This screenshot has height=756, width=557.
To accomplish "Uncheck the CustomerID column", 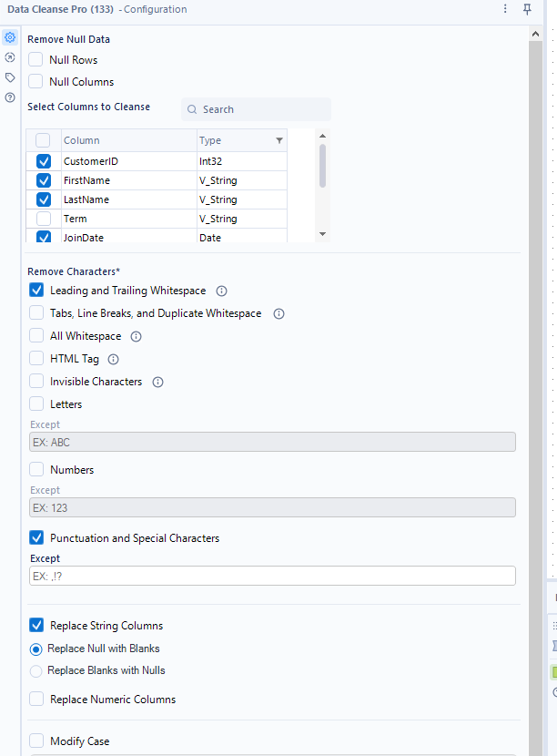I will point(44,161).
